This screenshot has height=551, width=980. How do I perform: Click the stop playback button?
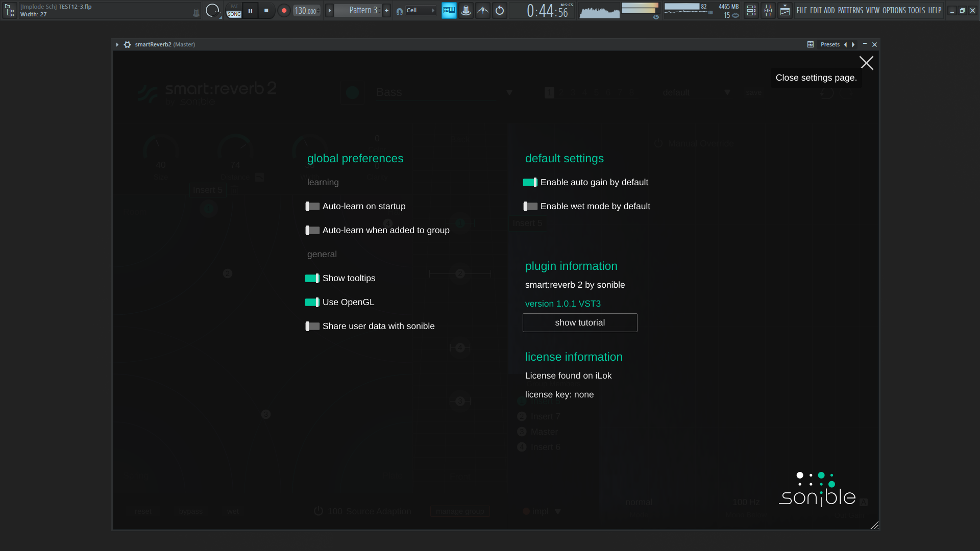[x=266, y=10]
